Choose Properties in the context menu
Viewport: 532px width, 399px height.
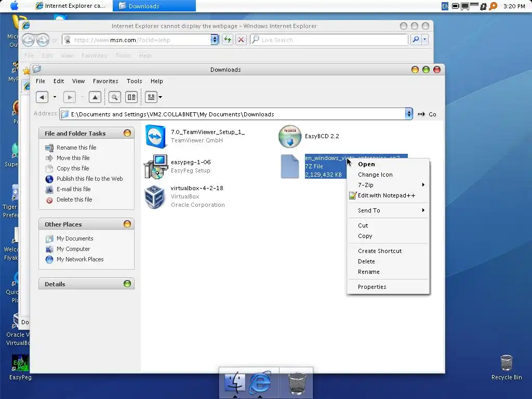click(388, 287)
